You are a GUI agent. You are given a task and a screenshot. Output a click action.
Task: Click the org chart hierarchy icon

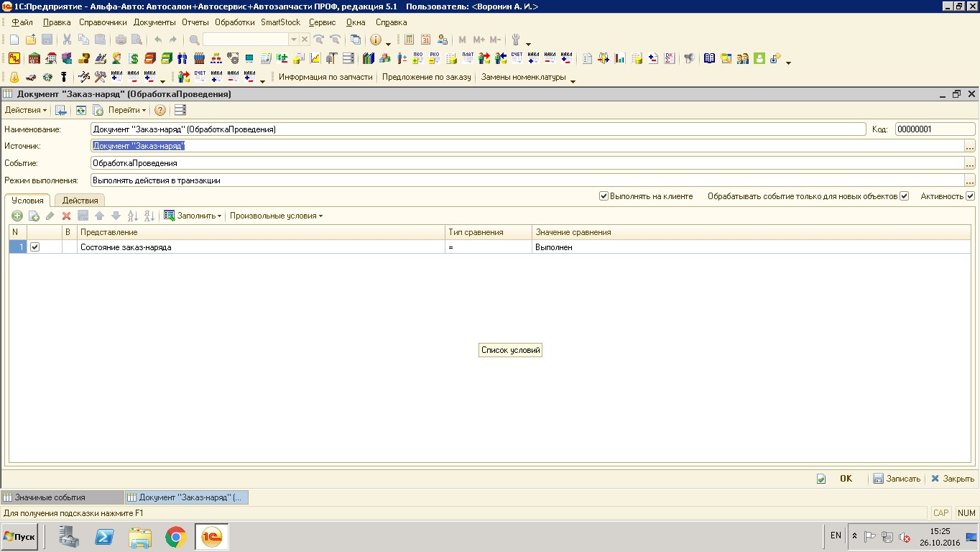tap(216, 58)
